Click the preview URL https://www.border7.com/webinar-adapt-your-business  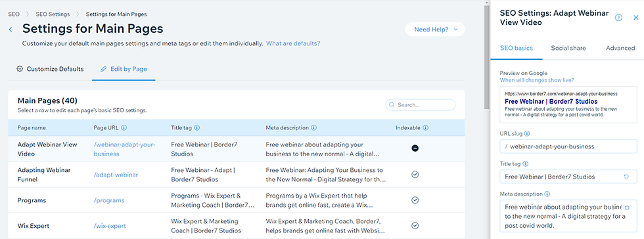(x=561, y=94)
